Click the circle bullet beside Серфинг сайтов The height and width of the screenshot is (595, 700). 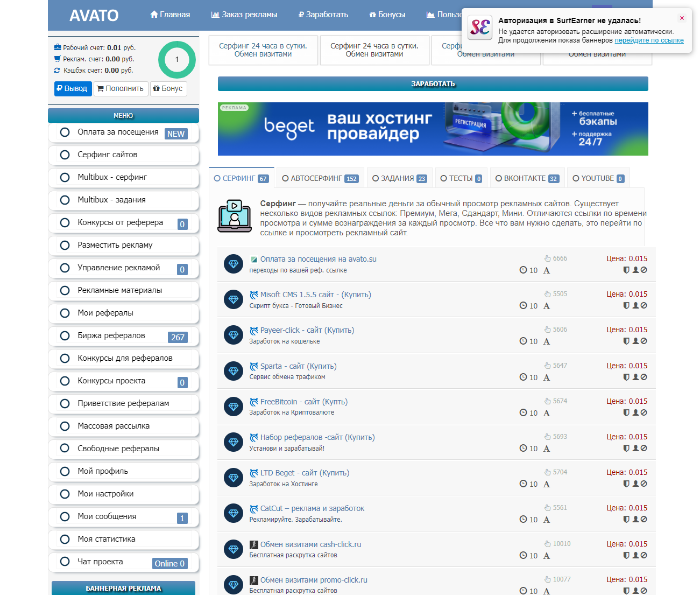tap(65, 155)
